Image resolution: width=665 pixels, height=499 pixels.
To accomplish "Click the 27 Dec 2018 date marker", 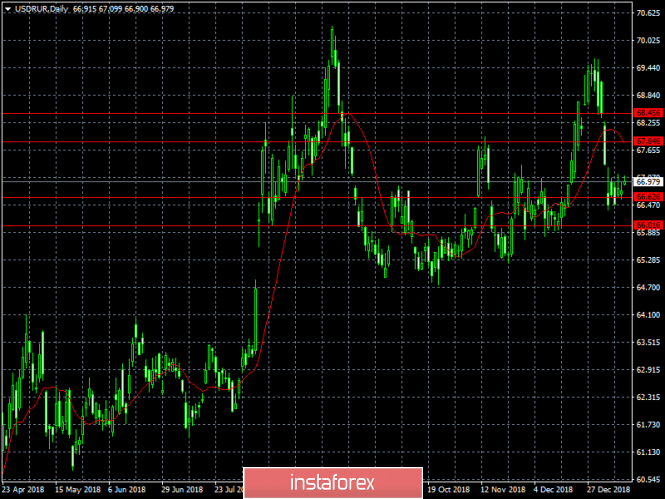I will pyautogui.click(x=609, y=489).
